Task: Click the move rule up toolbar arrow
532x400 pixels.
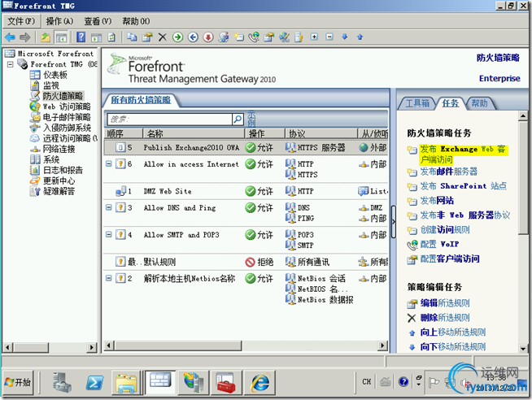Action: pos(360,37)
